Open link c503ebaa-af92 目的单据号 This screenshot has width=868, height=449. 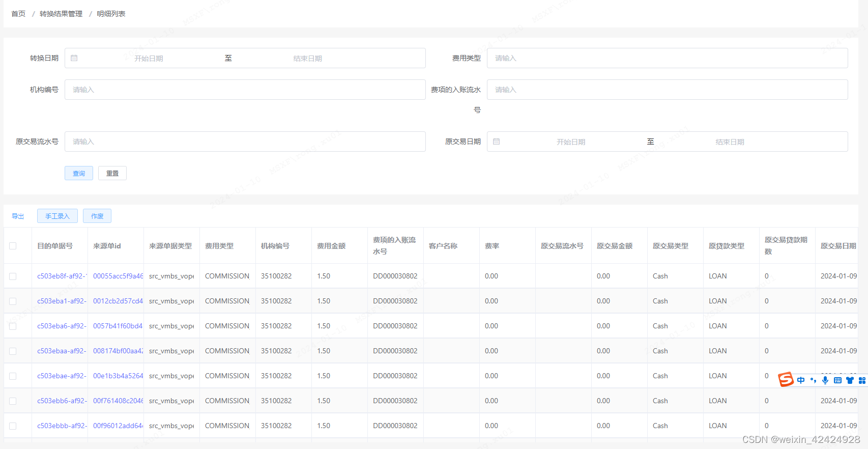click(62, 351)
